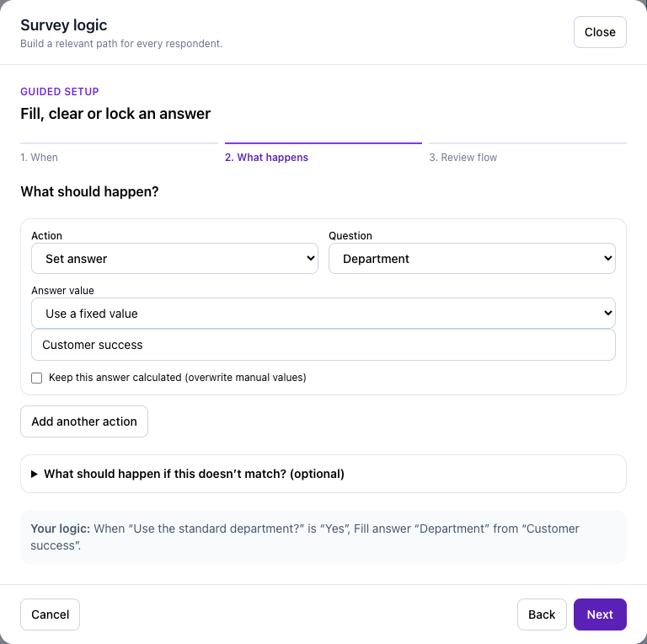Click the Next button
The image size is (647, 644).
coord(600,614)
